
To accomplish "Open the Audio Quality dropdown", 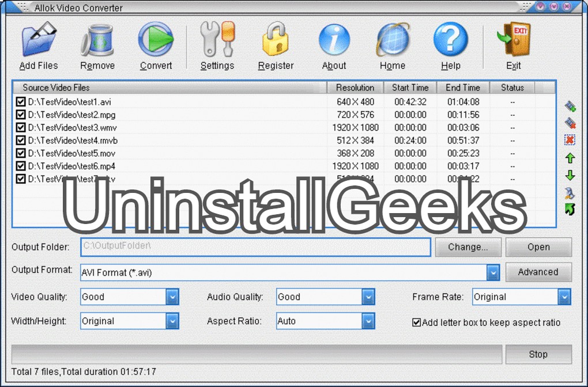I will 368,297.
